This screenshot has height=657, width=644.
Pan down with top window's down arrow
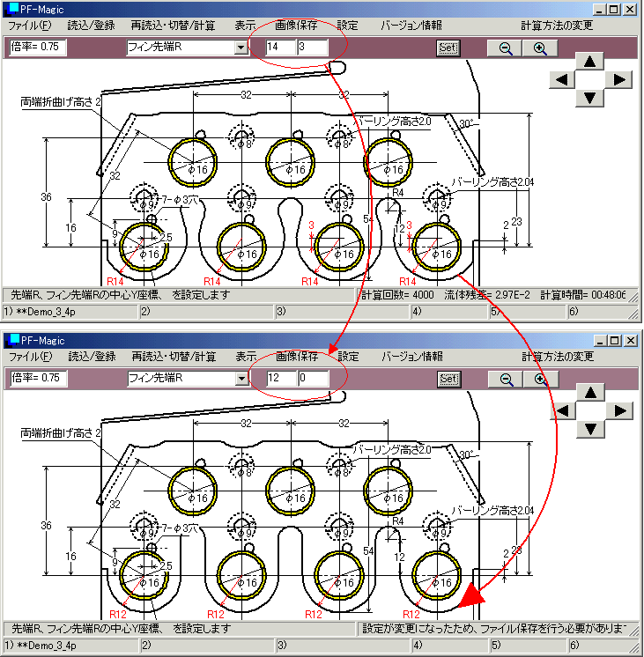(x=589, y=98)
